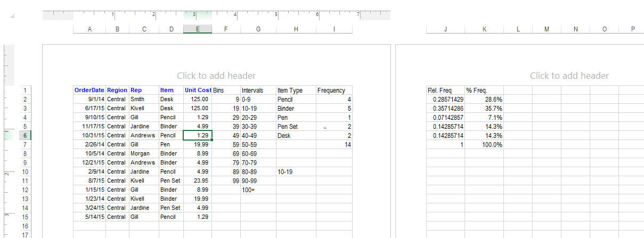Select the 100+ interval cell
Screen dimensions: 644x238
[x=258, y=190]
